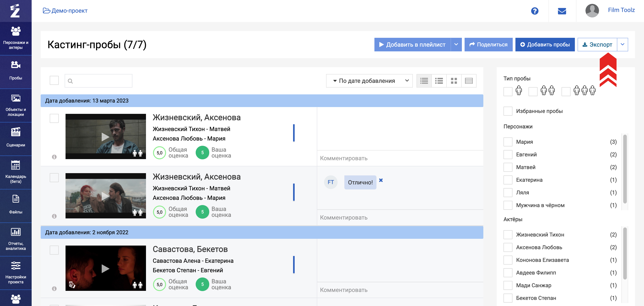644x306 pixels.
Task: Open Объекты и локации sidebar section
Action: (16, 105)
